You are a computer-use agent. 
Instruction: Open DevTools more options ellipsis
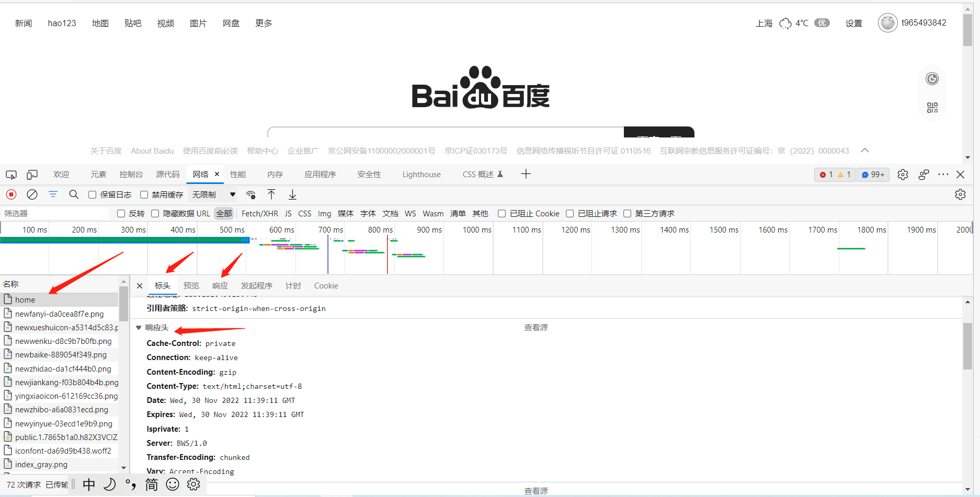coord(943,175)
